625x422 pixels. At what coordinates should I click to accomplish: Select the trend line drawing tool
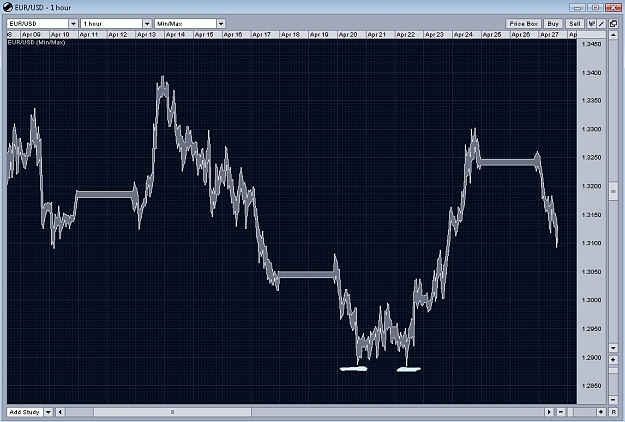(601, 24)
